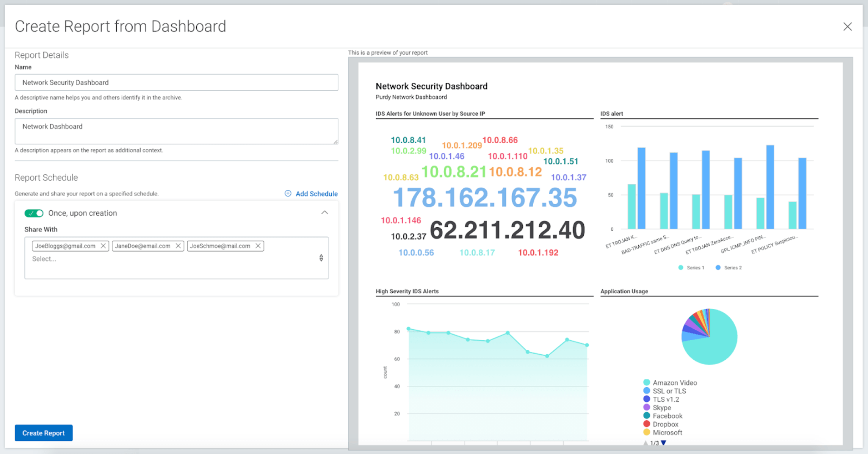Toggle the Once, upon creation switch
868x454 pixels.
tap(34, 213)
